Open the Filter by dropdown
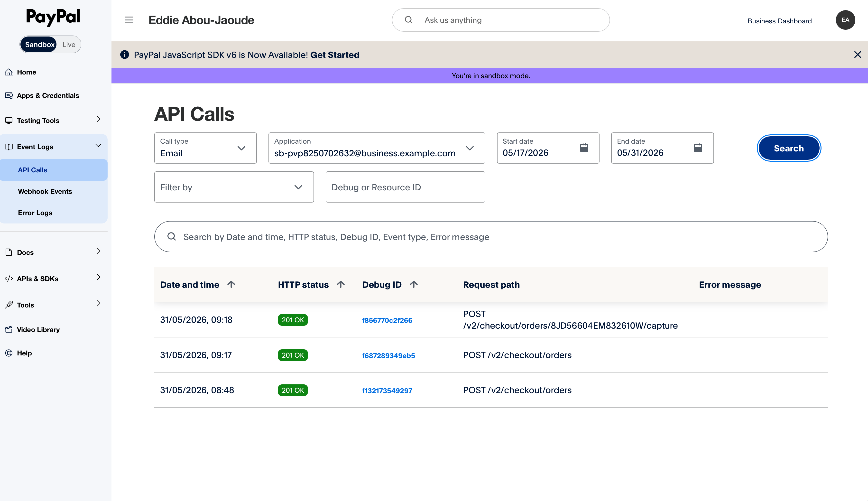868x501 pixels. coord(234,187)
